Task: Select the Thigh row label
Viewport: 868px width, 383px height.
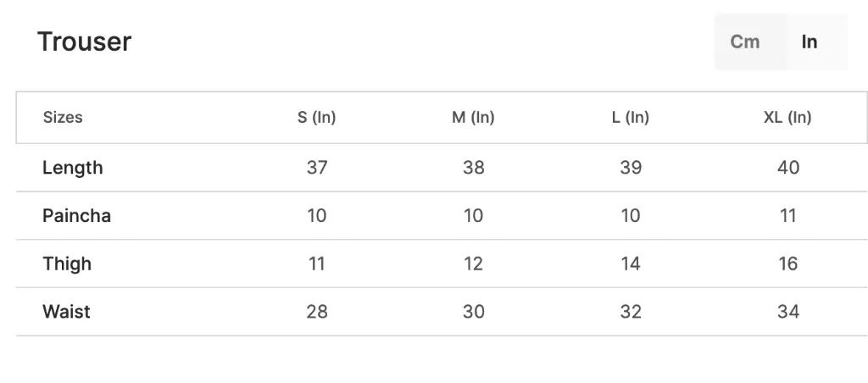Action: (67, 264)
